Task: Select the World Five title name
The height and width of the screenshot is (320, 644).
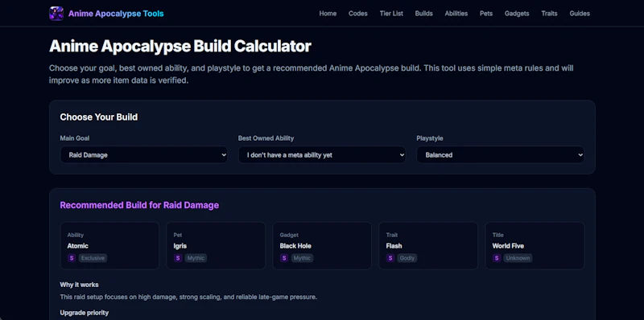Action: point(508,246)
